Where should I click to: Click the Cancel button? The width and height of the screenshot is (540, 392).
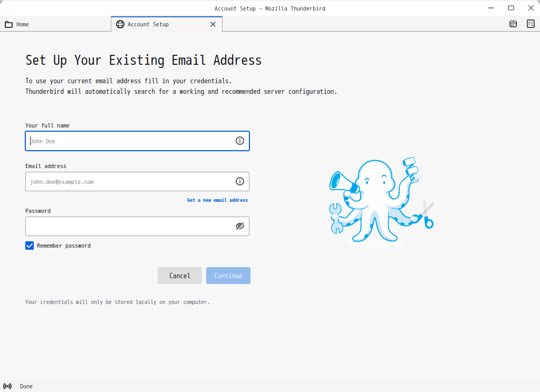coord(180,276)
